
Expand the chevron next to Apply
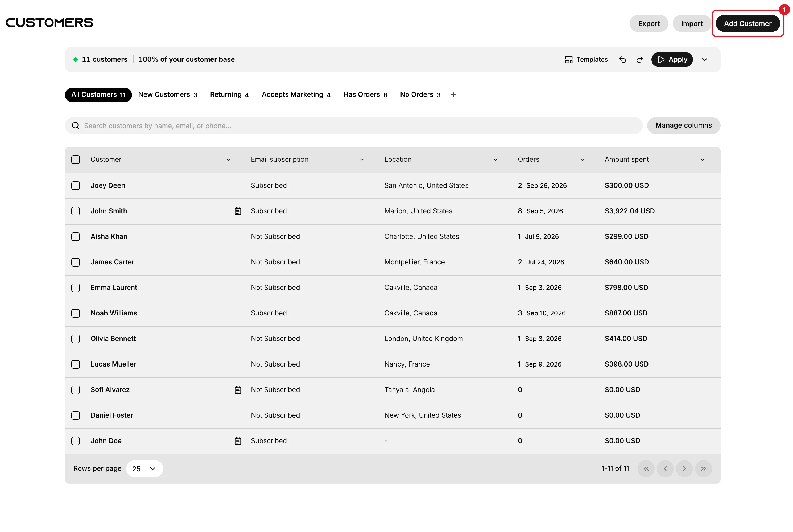pos(704,60)
